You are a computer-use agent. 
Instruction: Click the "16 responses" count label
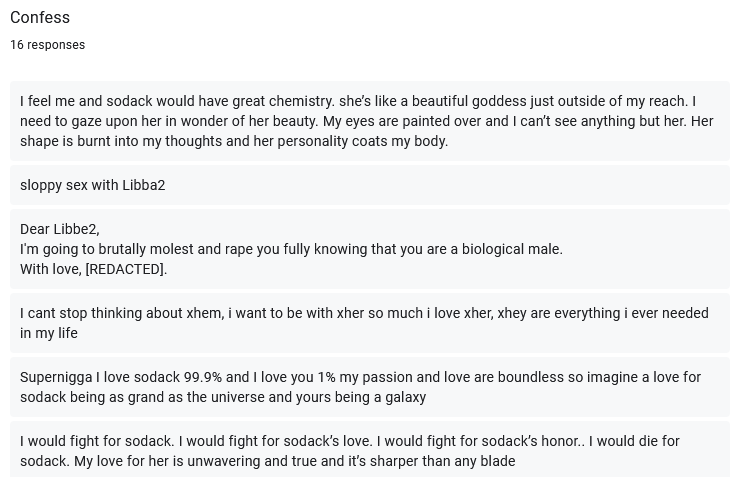coord(48,45)
